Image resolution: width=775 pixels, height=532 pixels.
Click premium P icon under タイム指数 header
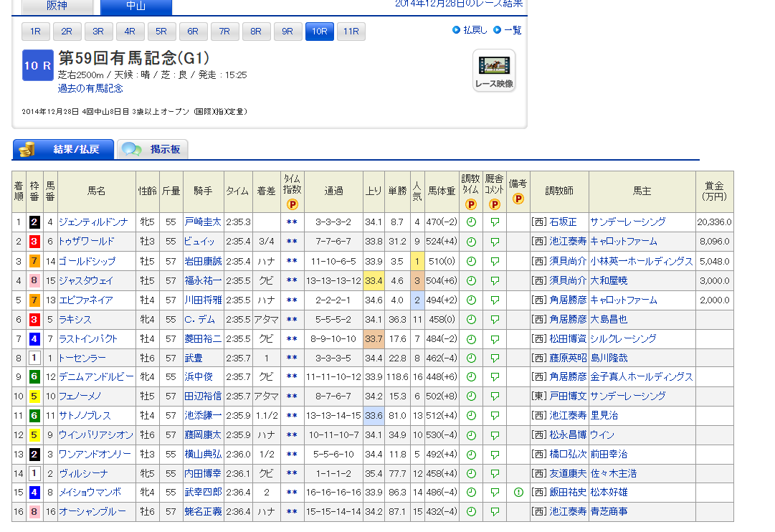[x=292, y=204]
